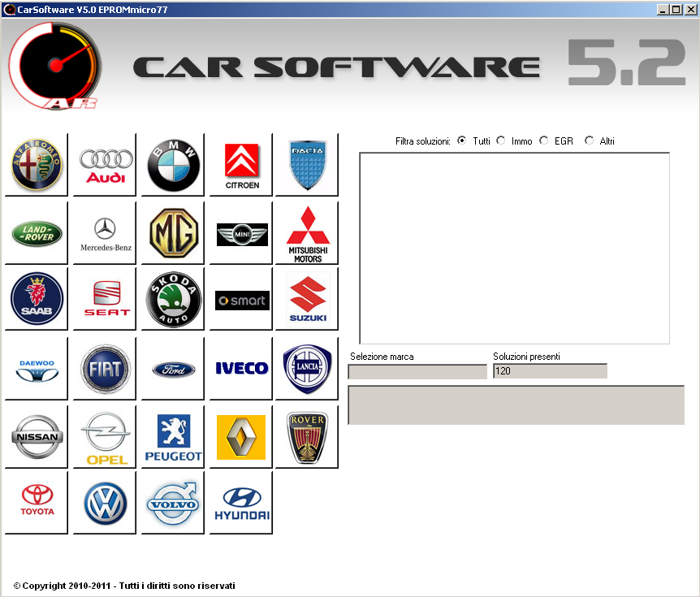
Task: Click inside the solutions list box
Action: pos(514,249)
